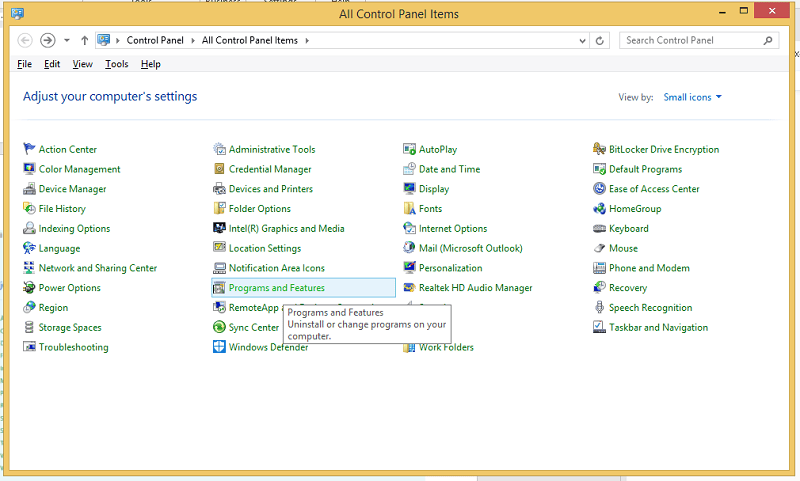This screenshot has width=800, height=481.
Task: Click the File History icon
Action: [x=29, y=209]
